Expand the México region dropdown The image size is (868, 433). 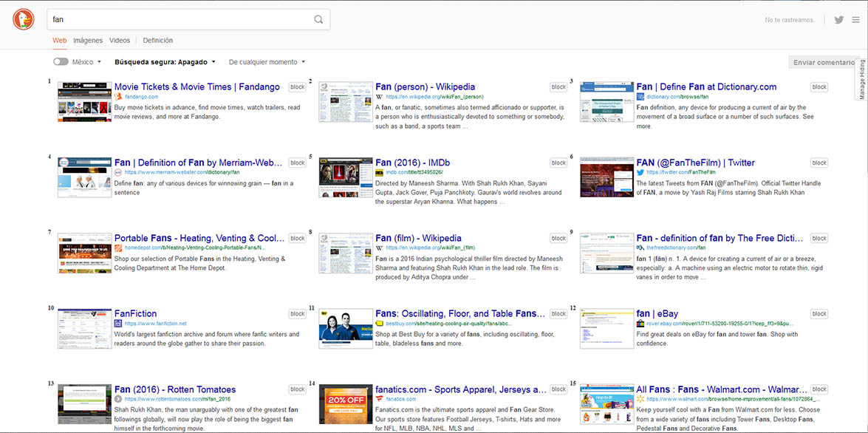[x=87, y=62]
